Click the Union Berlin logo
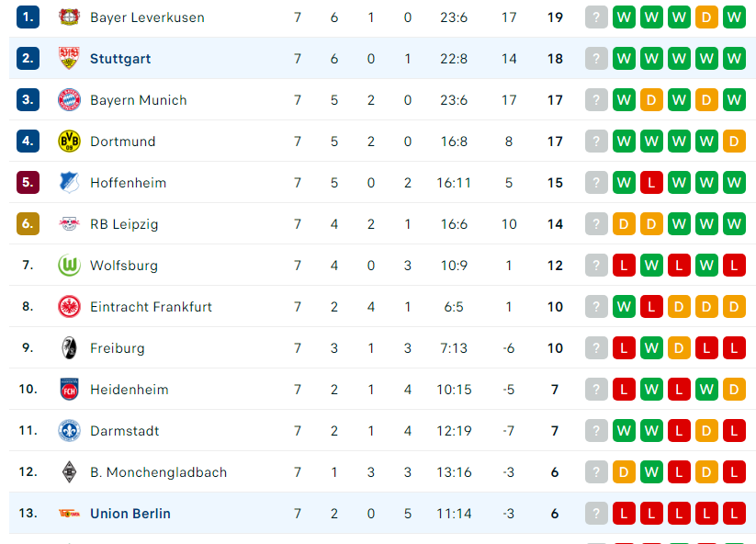The width and height of the screenshot is (756, 544). [69, 514]
